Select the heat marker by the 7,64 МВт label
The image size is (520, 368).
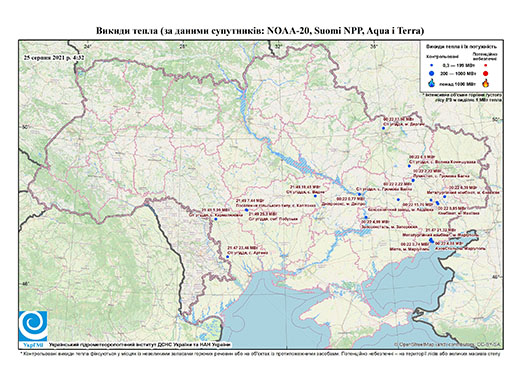[246, 210]
